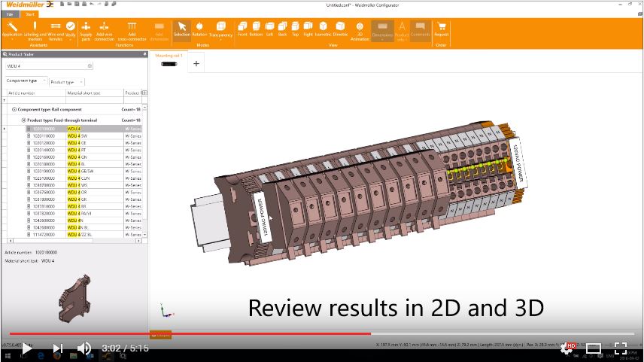Start the 3D Animation
Image resolution: width=644 pixels, height=362 pixels.
point(360,31)
